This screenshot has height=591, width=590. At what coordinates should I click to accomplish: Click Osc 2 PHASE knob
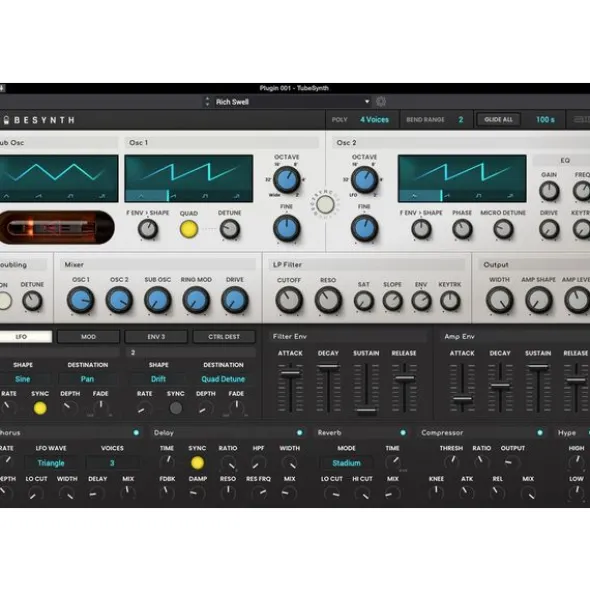pyautogui.click(x=462, y=229)
